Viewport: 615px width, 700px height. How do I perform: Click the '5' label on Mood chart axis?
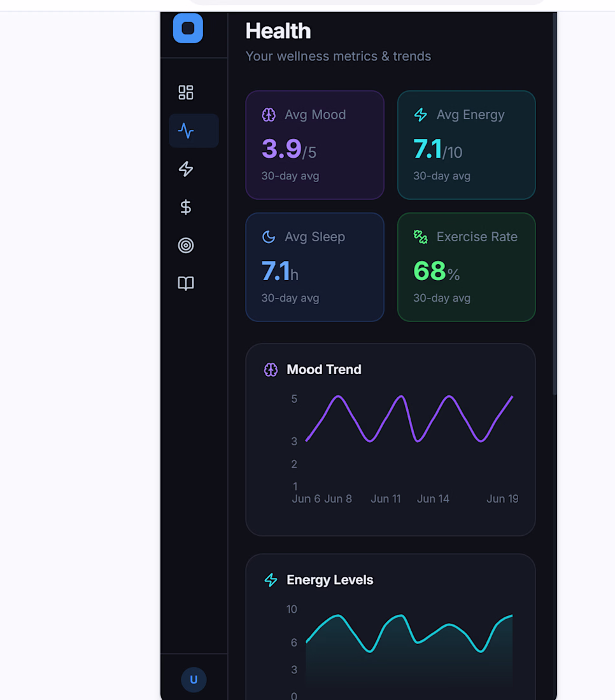[294, 398]
